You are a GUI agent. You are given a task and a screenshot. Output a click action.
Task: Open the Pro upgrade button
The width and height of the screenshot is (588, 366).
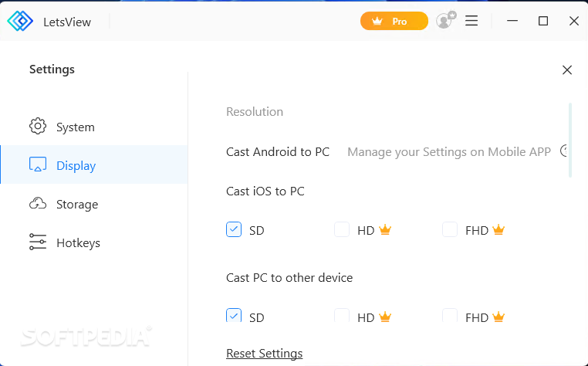click(394, 21)
